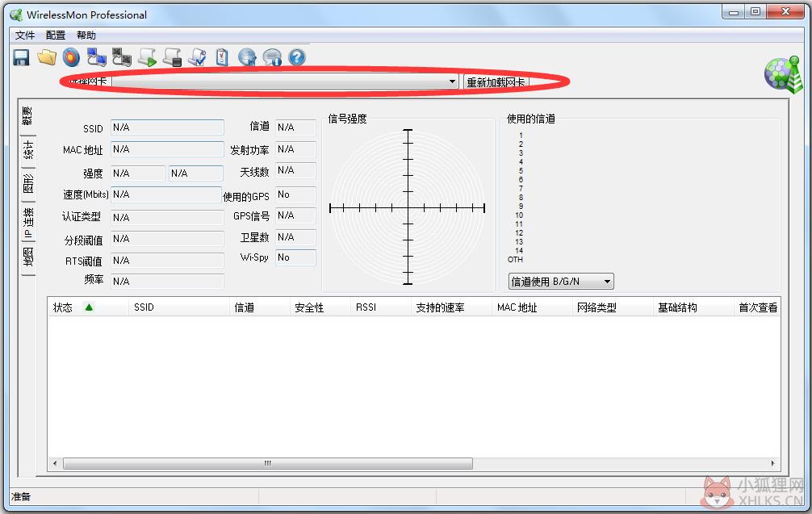
Task: Open the 配置 menu
Action: pyautogui.click(x=56, y=36)
